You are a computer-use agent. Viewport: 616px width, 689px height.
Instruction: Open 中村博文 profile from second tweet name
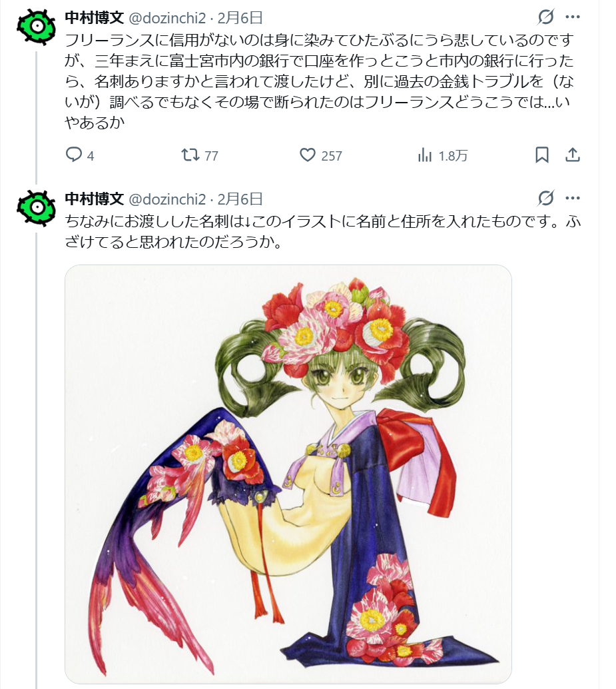click(x=94, y=199)
